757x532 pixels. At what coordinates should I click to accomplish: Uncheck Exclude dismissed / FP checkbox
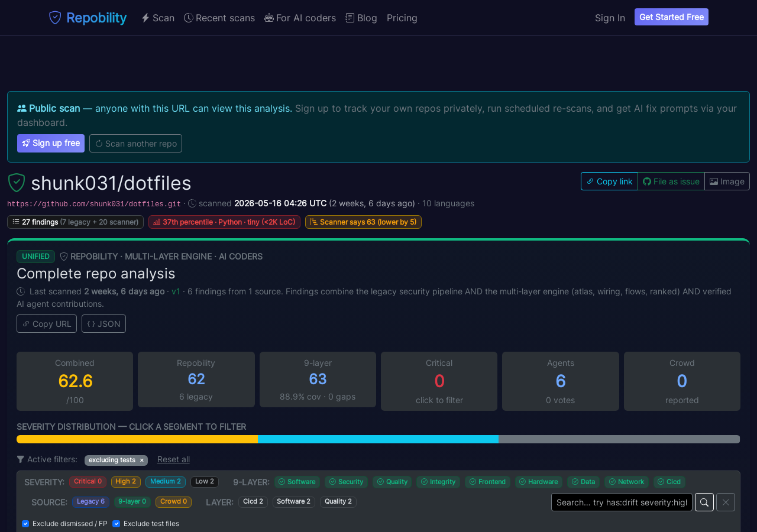(x=25, y=524)
